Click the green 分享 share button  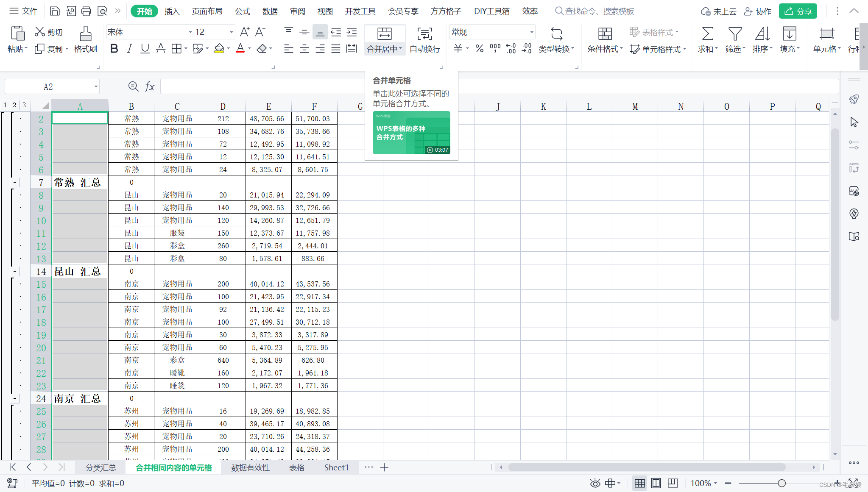[x=798, y=11]
